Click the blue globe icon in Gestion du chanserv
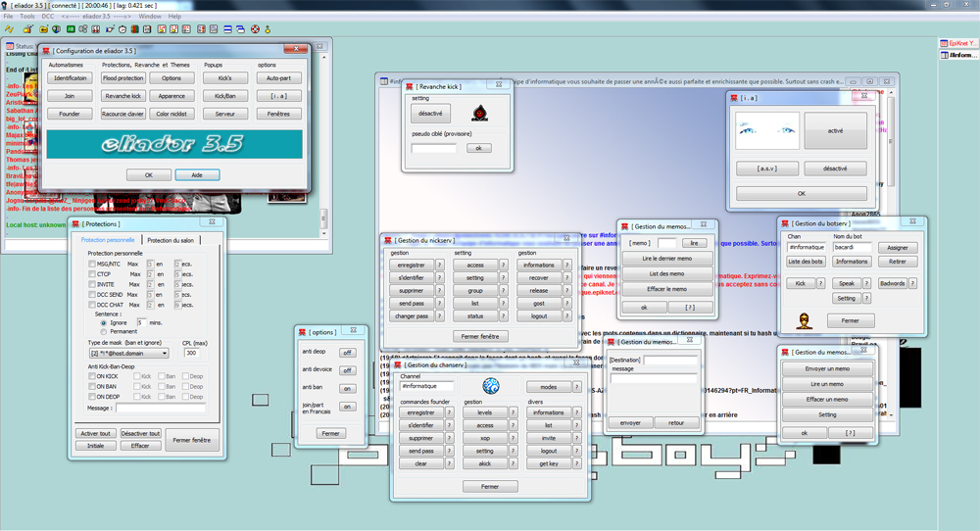 click(492, 386)
